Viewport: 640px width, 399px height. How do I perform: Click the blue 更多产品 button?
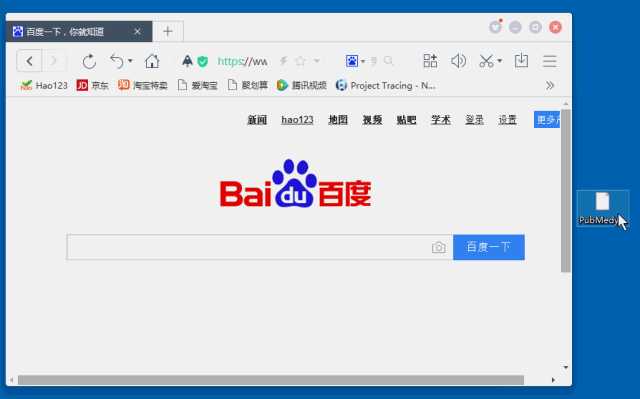click(x=547, y=120)
